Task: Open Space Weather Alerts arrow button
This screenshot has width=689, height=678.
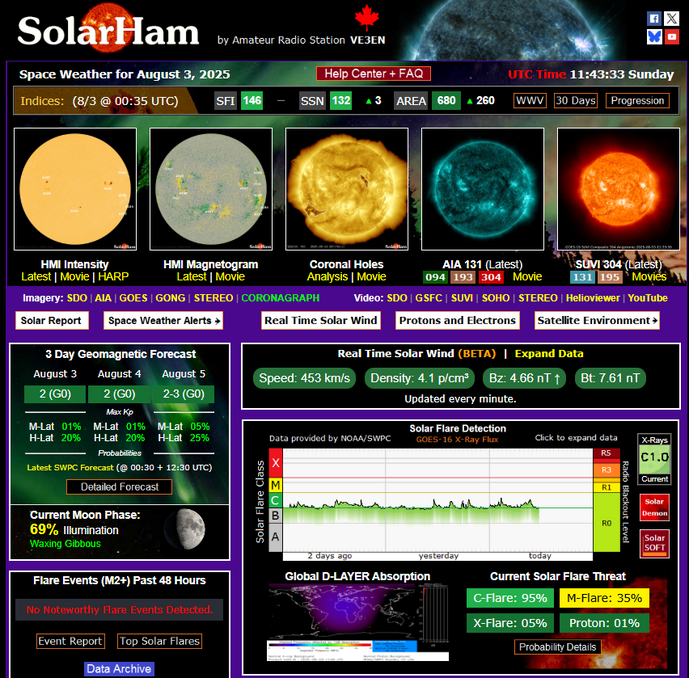Action: tap(165, 320)
